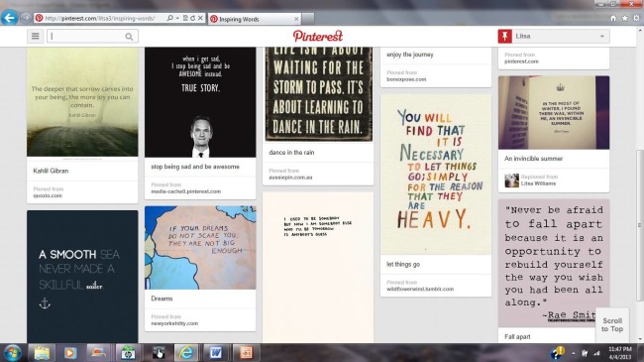Show hidden system tray icons arrow

tap(574, 353)
